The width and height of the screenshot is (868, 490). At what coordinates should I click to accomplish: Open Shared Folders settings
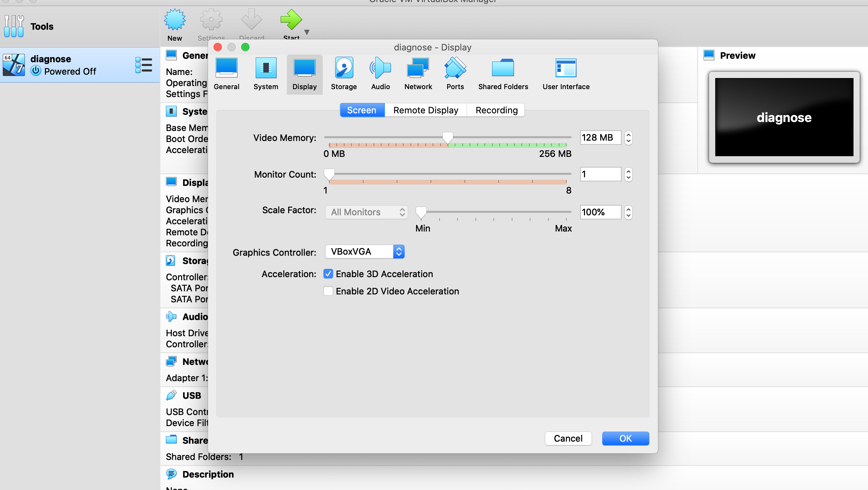tap(503, 74)
